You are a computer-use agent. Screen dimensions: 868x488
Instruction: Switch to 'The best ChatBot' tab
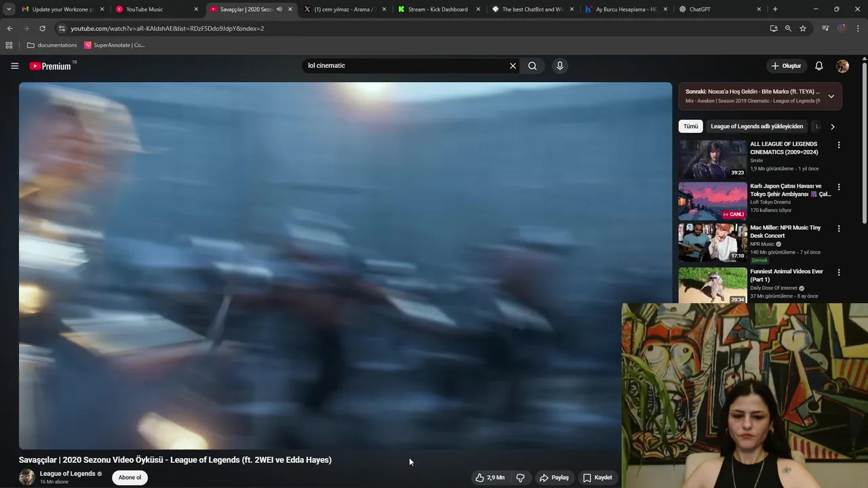point(532,9)
